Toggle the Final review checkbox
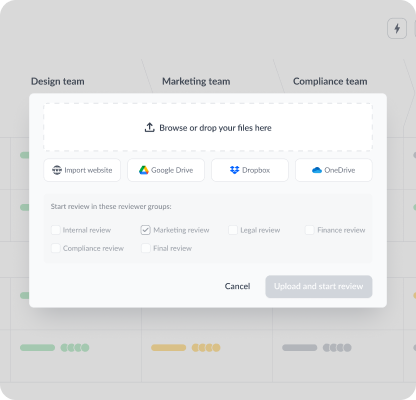416x400 pixels. tap(146, 248)
